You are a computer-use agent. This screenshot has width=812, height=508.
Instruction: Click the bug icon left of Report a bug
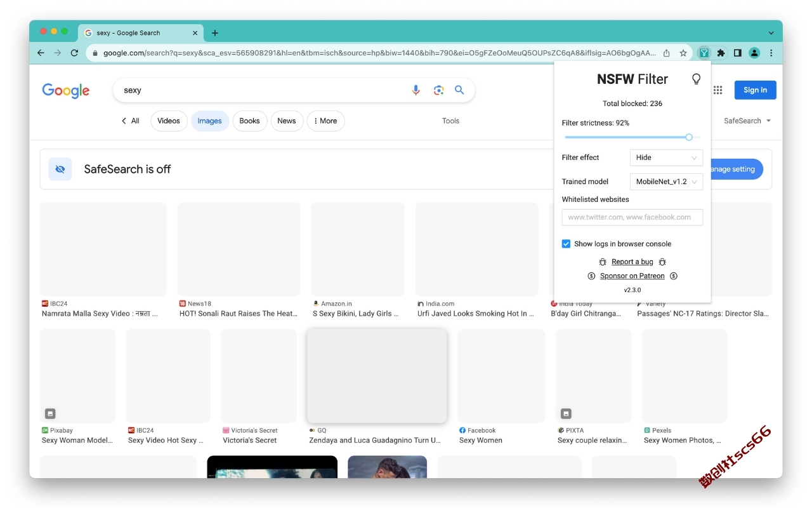click(603, 262)
